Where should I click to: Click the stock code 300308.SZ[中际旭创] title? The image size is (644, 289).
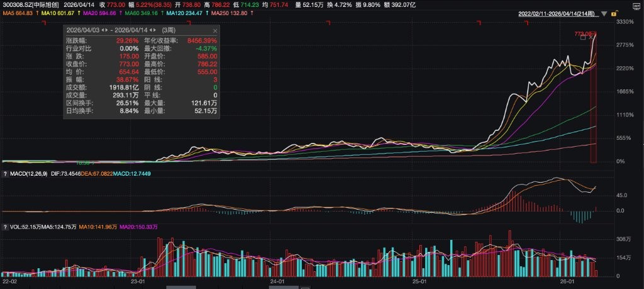pyautogui.click(x=30, y=5)
